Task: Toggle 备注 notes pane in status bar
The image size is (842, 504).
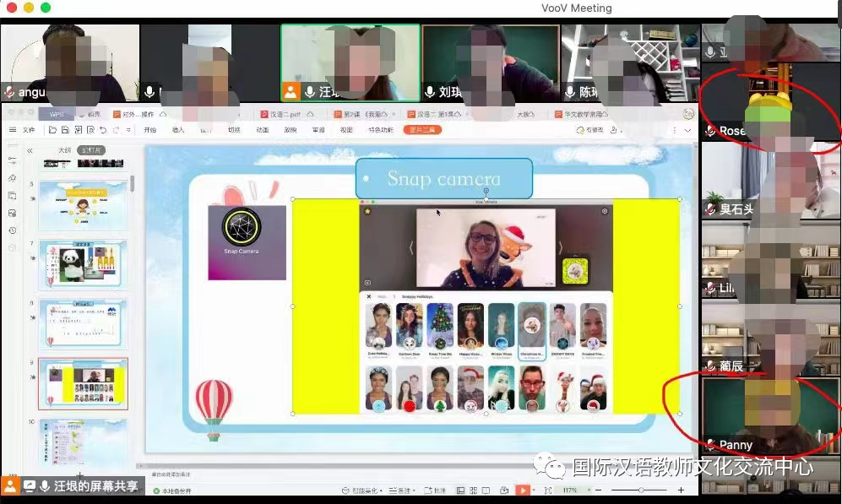Action: [400, 490]
